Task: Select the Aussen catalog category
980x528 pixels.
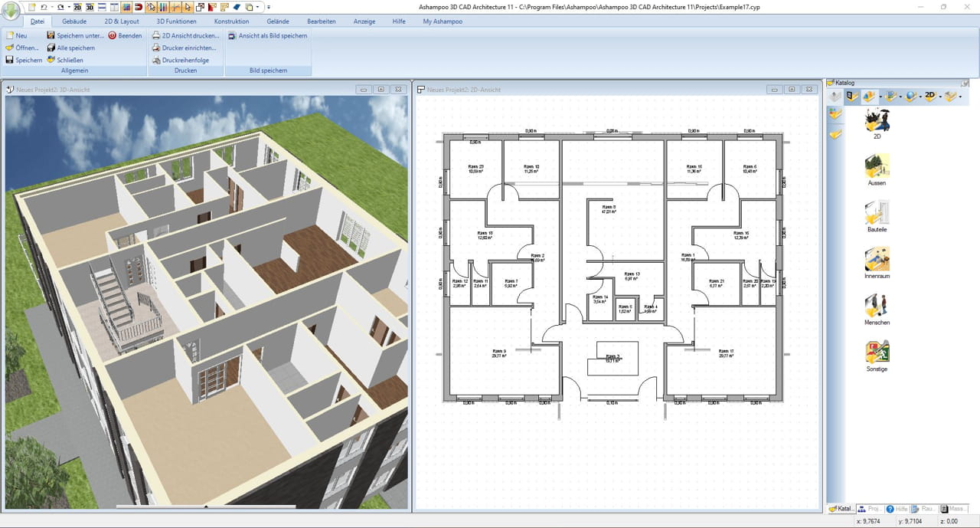Action: 876,170
